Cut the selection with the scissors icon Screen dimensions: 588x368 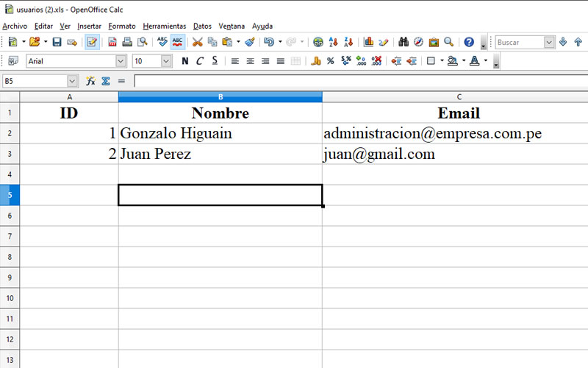[x=197, y=42]
